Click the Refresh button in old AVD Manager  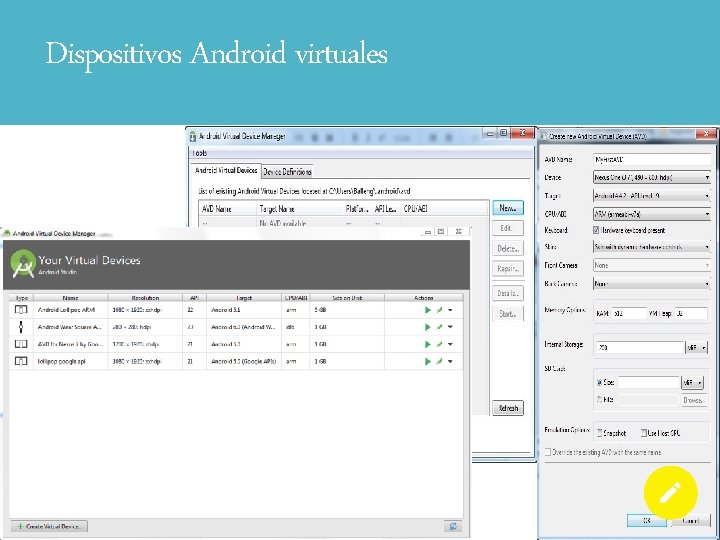click(508, 408)
